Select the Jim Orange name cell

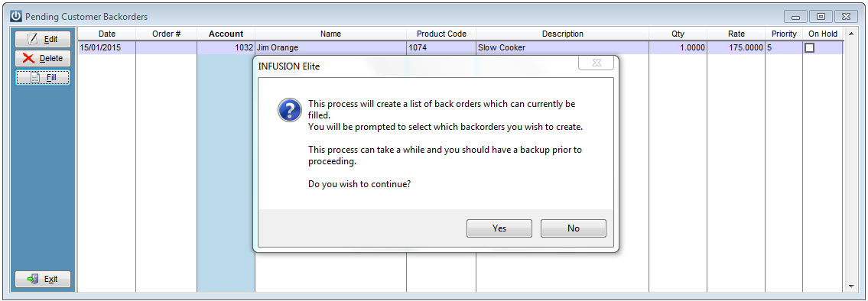(330, 47)
